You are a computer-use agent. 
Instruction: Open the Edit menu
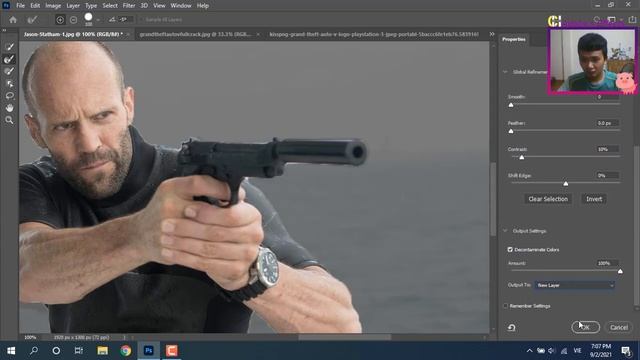coord(35,6)
